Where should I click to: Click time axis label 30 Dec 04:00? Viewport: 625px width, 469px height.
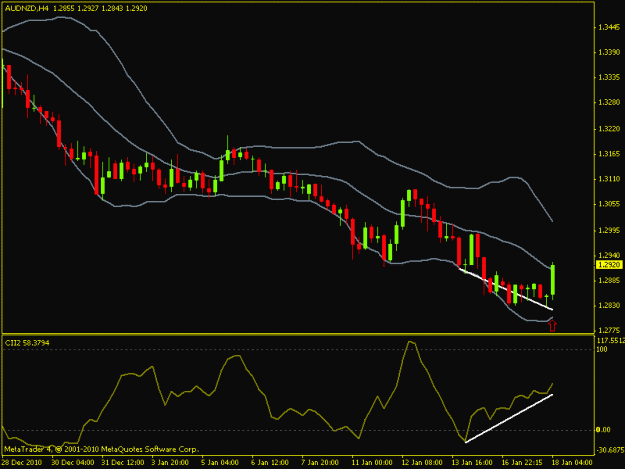[x=73, y=463]
